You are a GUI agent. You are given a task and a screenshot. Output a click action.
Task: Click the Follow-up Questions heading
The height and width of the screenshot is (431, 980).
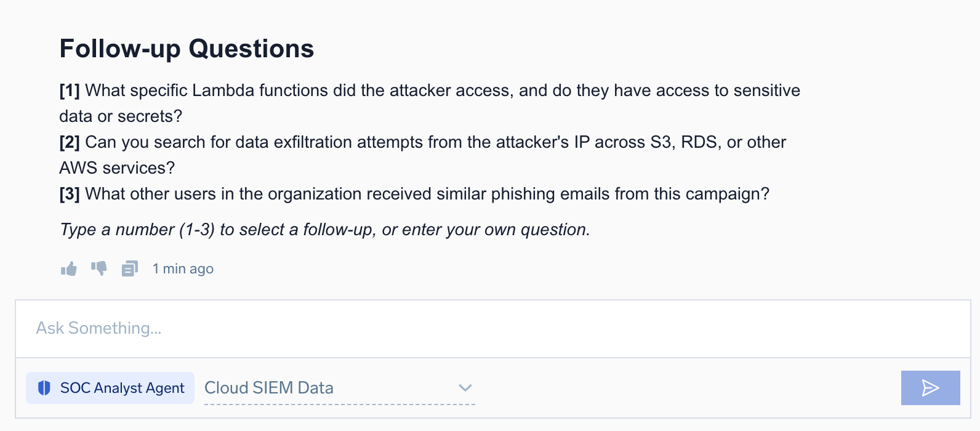tap(187, 49)
